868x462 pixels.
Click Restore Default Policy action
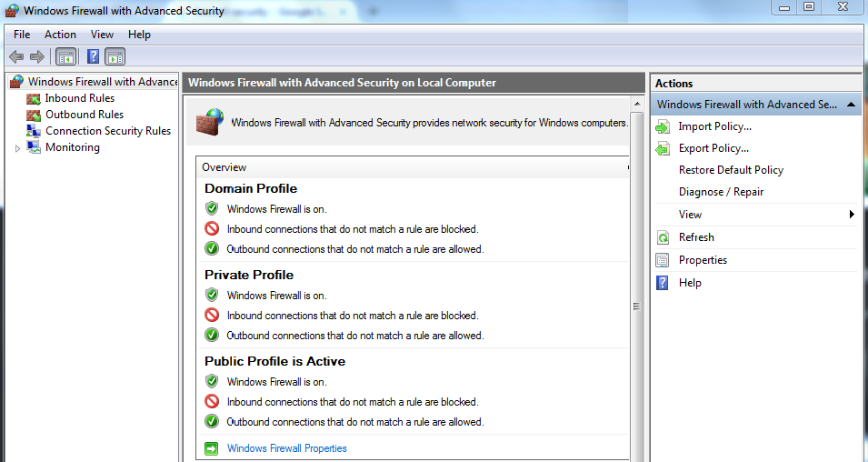(x=730, y=170)
